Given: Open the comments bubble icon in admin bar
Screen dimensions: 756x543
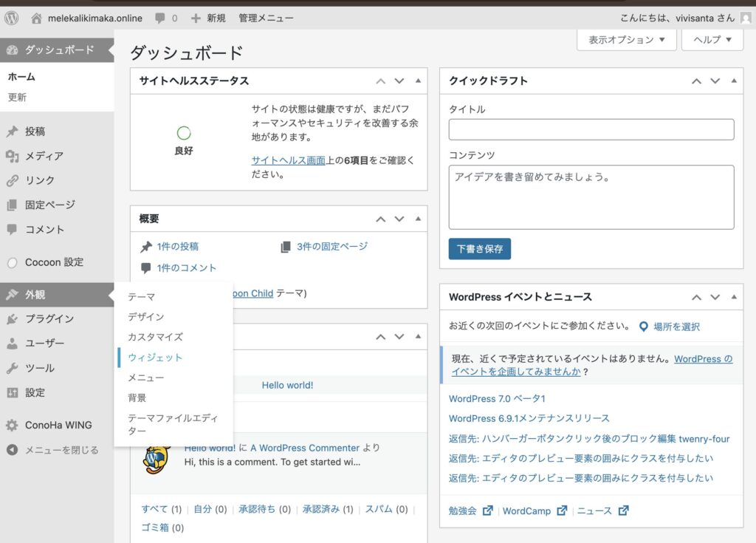Looking at the screenshot, I should (x=160, y=18).
